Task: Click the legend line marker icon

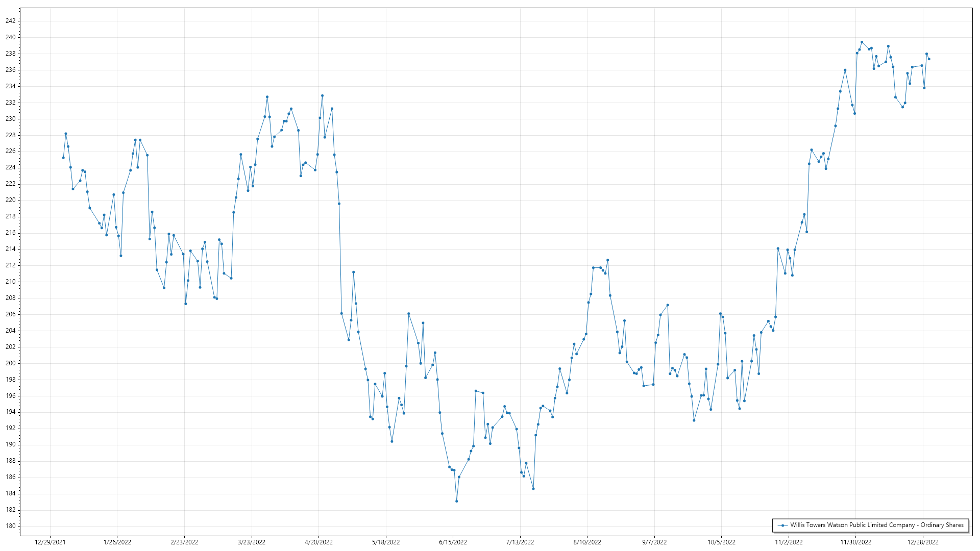Action: pyautogui.click(x=782, y=525)
